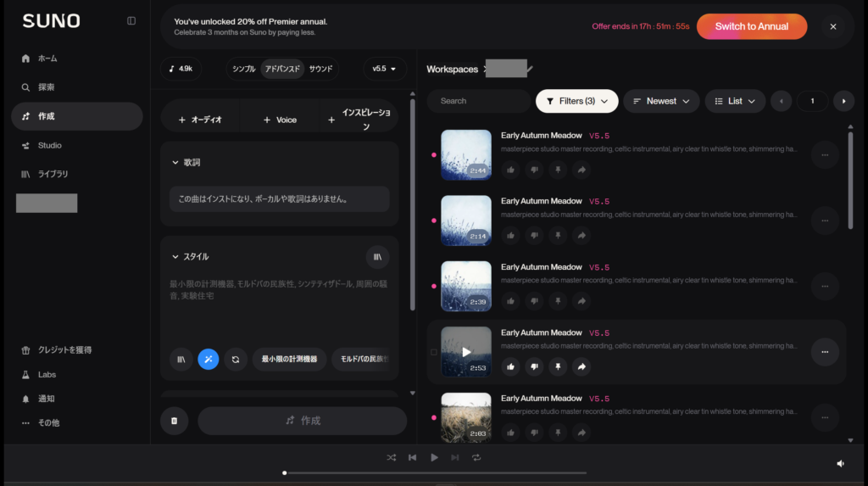
Task: Click the 作成 create song button
Action: (x=303, y=422)
